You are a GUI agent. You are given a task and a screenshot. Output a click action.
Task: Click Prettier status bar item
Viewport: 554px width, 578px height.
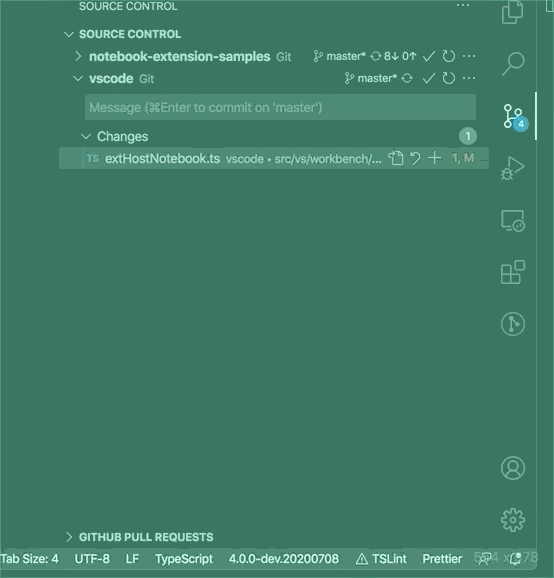442,559
